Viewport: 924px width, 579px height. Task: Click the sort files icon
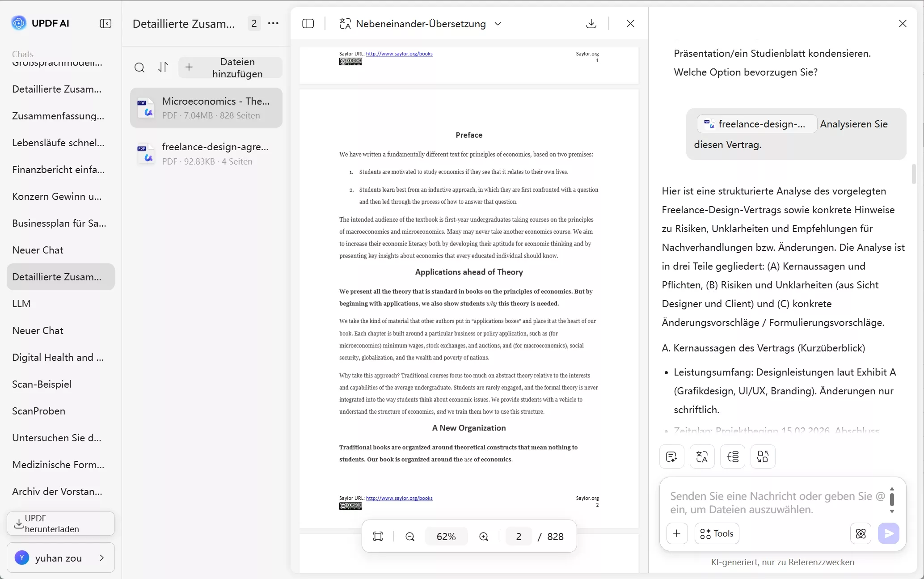pos(163,68)
